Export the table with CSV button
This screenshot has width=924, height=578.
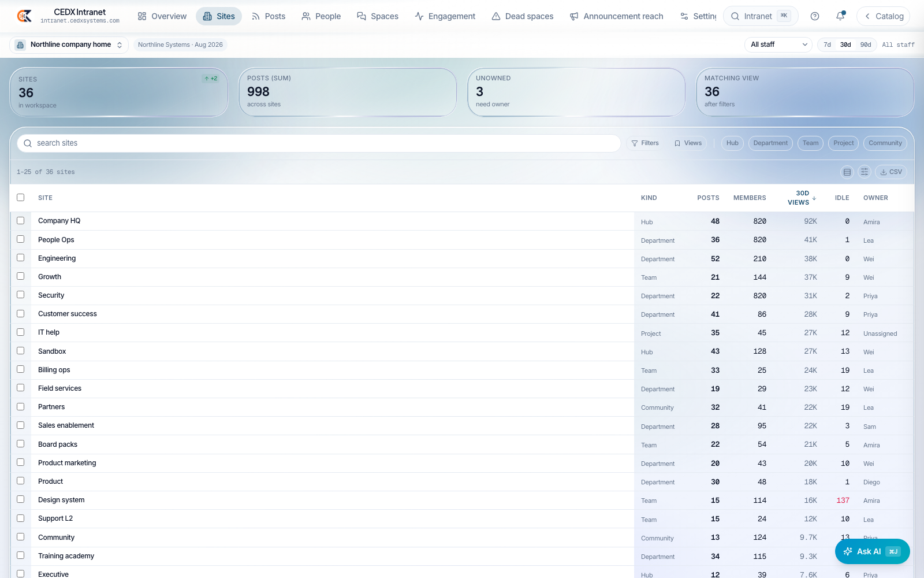[x=891, y=172]
